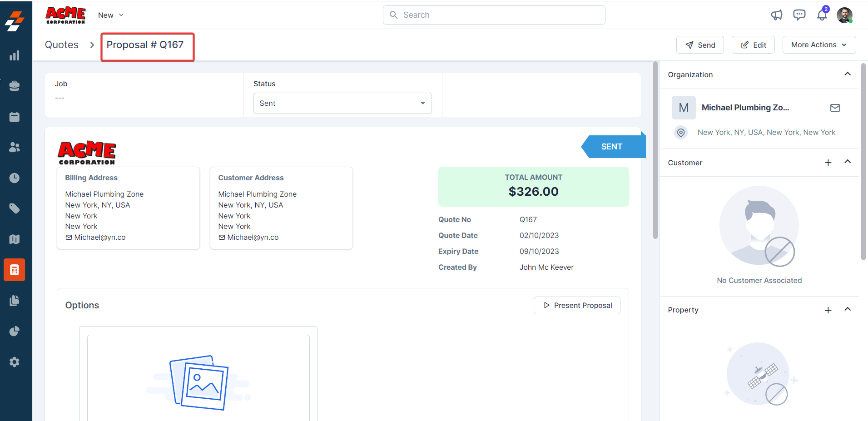The image size is (868, 421).
Task: Open the Status dropdown showing Sent
Action: (x=342, y=103)
